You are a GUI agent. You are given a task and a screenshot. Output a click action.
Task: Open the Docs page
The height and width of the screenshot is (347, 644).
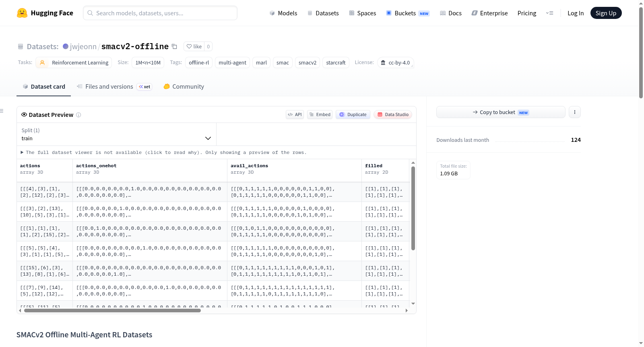coord(451,13)
